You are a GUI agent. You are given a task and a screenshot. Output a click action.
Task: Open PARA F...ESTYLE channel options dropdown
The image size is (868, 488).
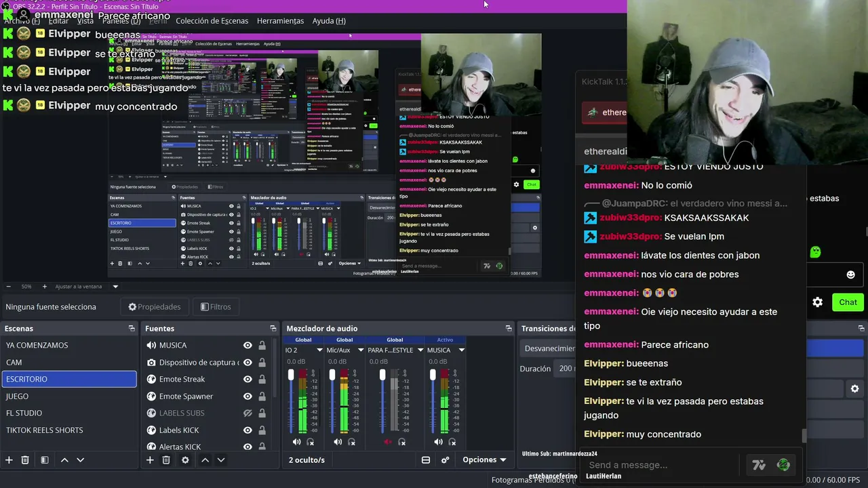coord(420,350)
